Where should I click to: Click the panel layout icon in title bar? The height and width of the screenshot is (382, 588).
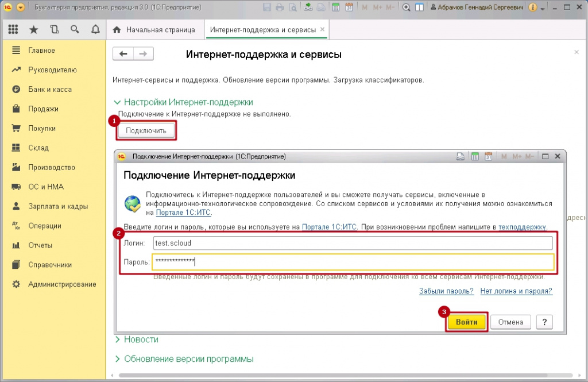[419, 7]
